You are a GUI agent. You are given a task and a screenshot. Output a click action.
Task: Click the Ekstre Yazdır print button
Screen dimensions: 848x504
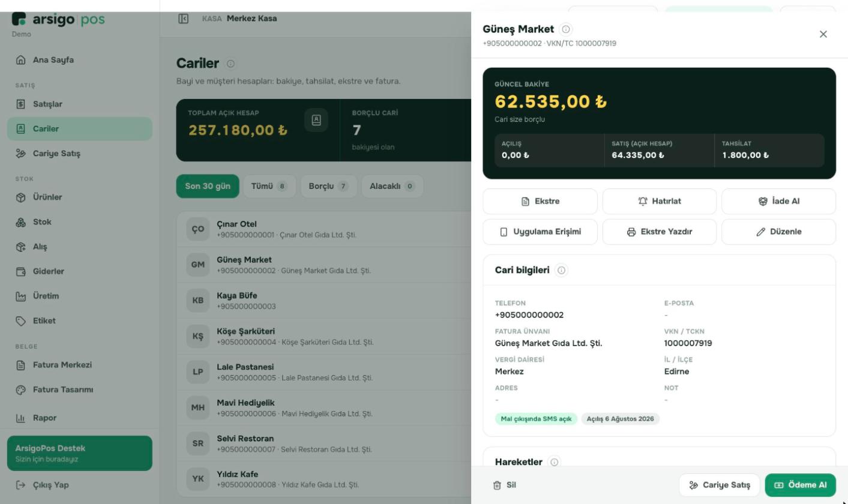pos(660,232)
